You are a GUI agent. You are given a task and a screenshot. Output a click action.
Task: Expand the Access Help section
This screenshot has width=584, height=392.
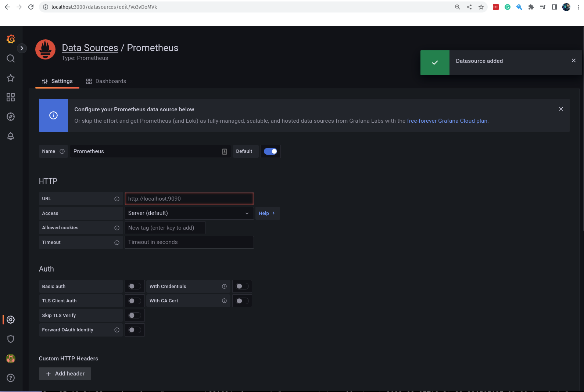(x=268, y=213)
